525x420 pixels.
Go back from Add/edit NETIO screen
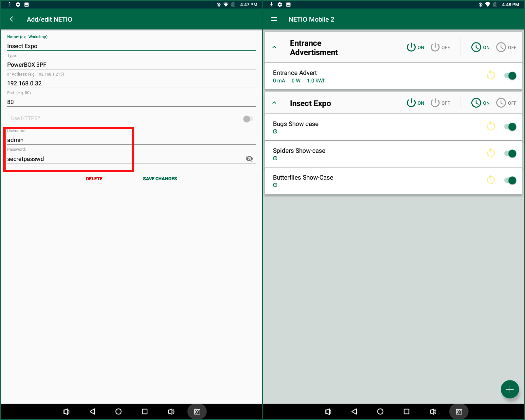pos(12,19)
